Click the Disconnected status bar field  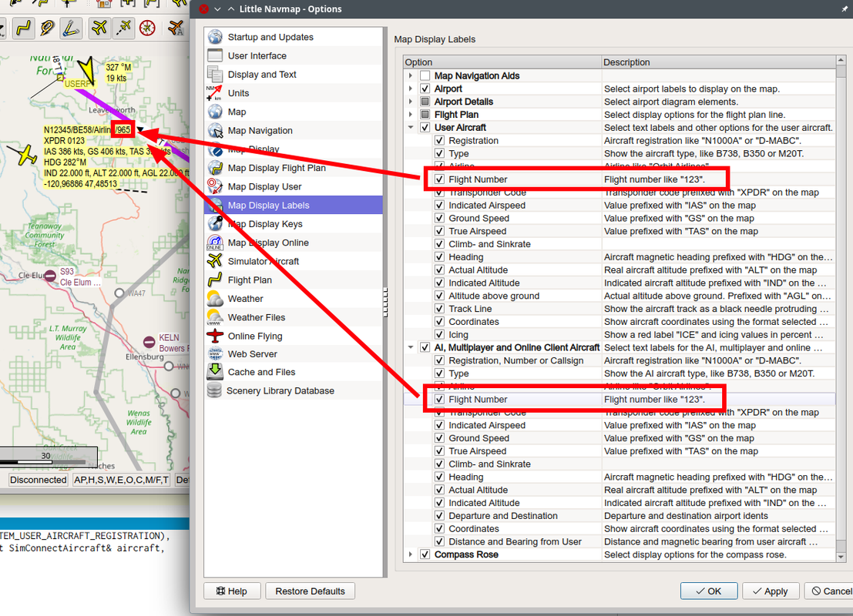(x=39, y=480)
